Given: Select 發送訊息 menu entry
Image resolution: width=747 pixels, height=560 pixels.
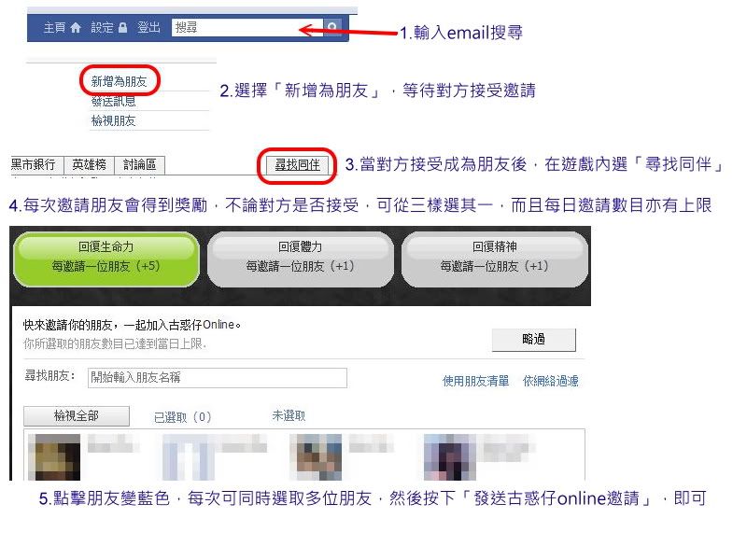Looking at the screenshot, I should tap(113, 101).
